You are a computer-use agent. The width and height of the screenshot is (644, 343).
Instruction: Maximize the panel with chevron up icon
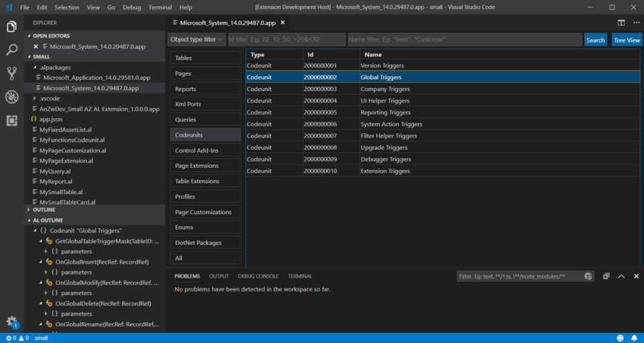pos(621,276)
